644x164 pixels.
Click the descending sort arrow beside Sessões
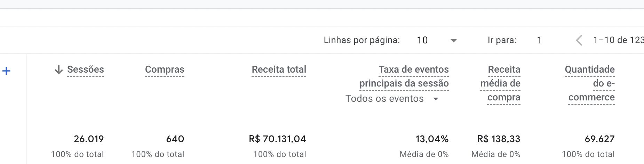58,70
